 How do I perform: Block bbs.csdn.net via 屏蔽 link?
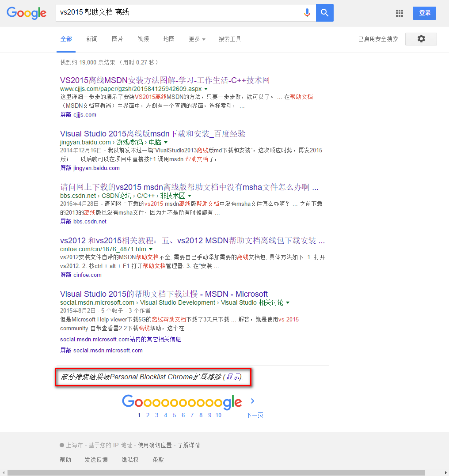83,222
